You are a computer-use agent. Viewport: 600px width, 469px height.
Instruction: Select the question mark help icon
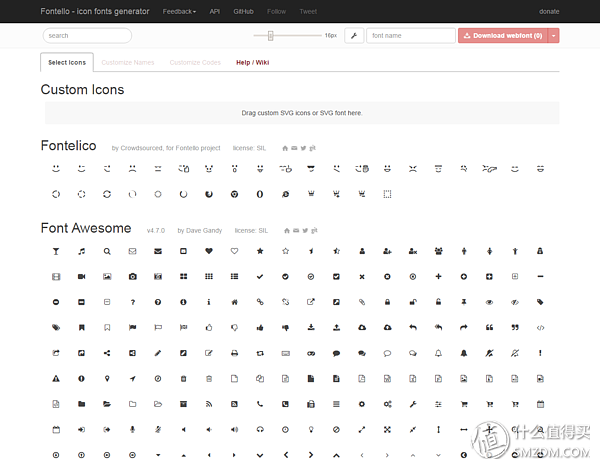pyautogui.click(x=132, y=302)
